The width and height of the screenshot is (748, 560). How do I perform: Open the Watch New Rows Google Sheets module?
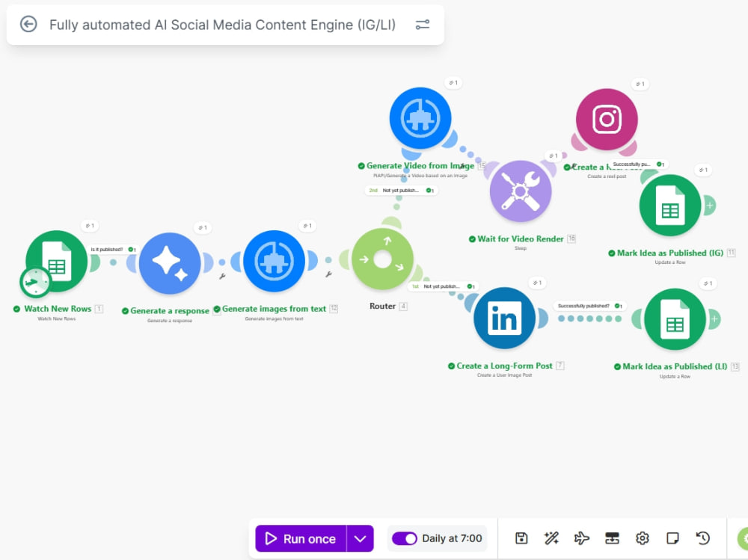pos(56,261)
